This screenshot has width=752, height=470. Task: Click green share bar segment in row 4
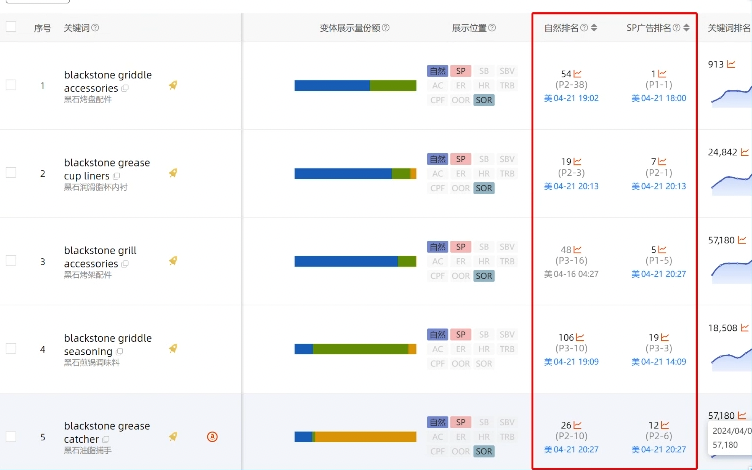click(x=361, y=349)
